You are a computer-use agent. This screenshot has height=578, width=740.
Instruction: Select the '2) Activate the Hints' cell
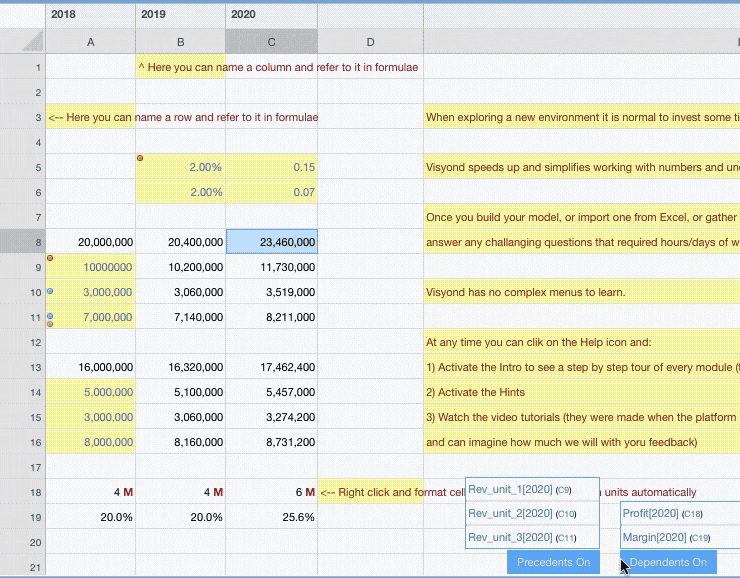pos(581,392)
